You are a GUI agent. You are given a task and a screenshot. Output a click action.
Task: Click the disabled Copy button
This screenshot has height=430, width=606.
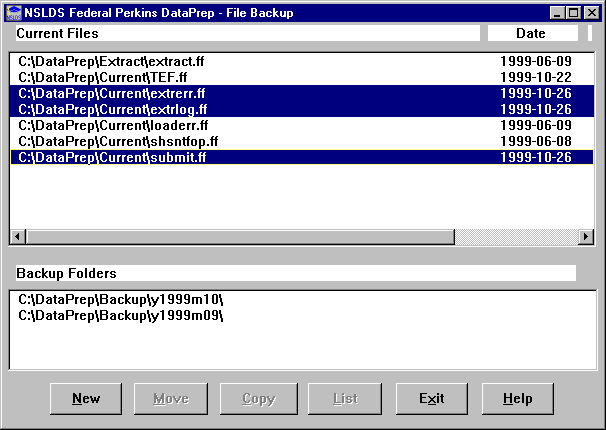pyautogui.click(x=259, y=399)
